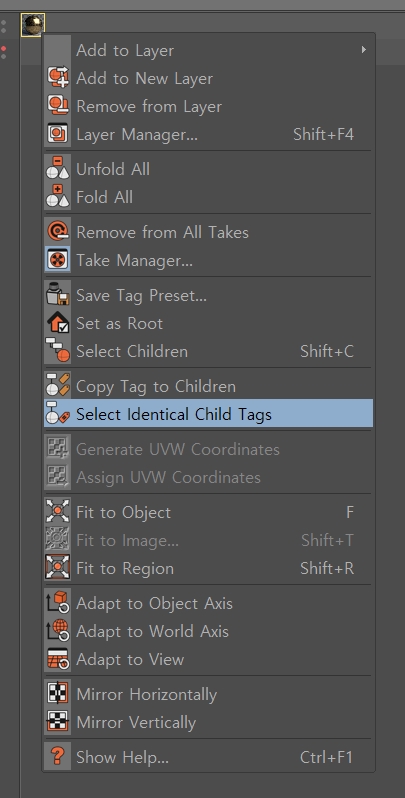This screenshot has width=405, height=798.
Task: Click the Show Help question mark icon
Action: tap(57, 757)
